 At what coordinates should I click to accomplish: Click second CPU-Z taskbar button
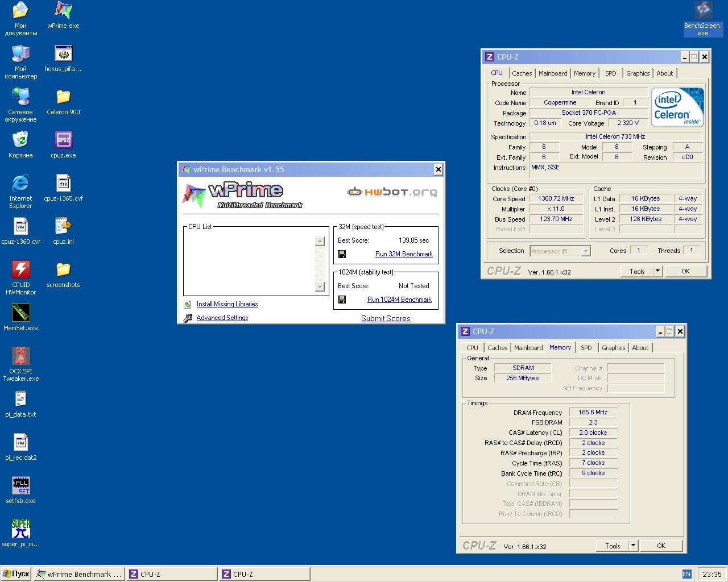(x=264, y=574)
